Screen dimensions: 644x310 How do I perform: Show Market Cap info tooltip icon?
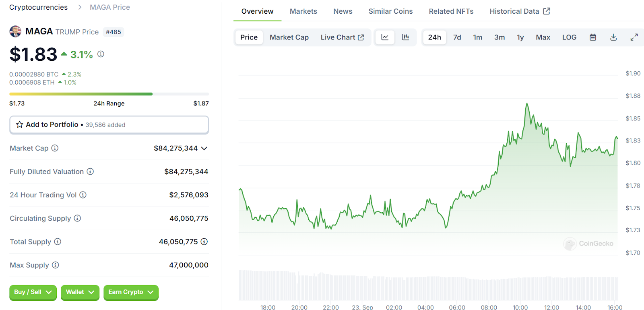[55, 148]
